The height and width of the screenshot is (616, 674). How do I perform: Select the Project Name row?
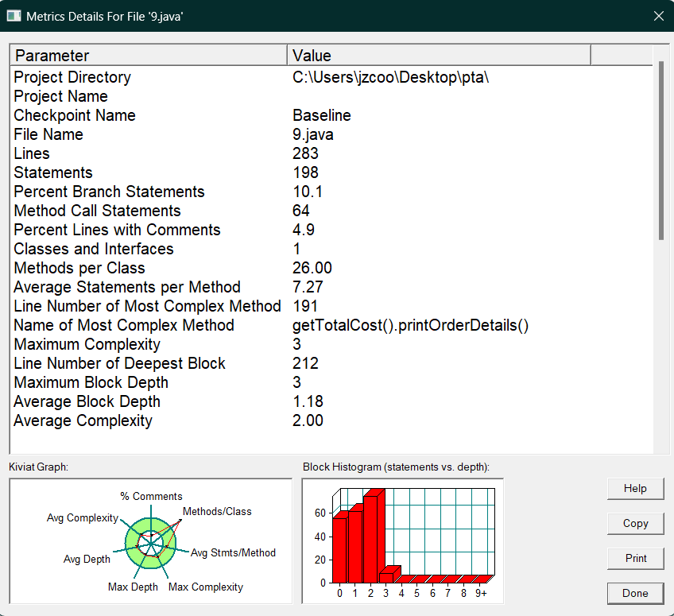point(331,96)
